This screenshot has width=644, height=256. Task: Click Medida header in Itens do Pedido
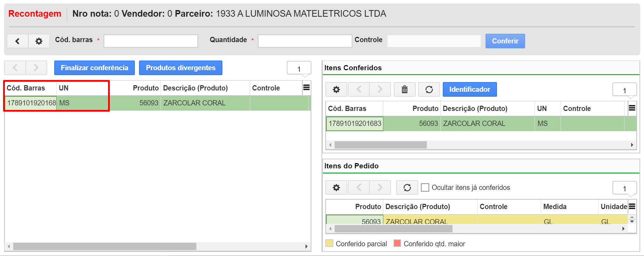pyautogui.click(x=569, y=207)
